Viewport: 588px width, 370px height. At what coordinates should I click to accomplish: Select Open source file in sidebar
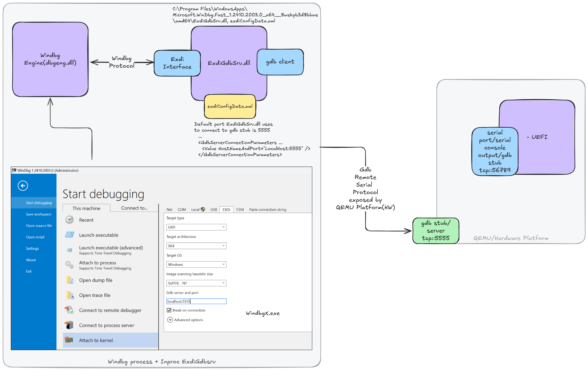click(34, 226)
